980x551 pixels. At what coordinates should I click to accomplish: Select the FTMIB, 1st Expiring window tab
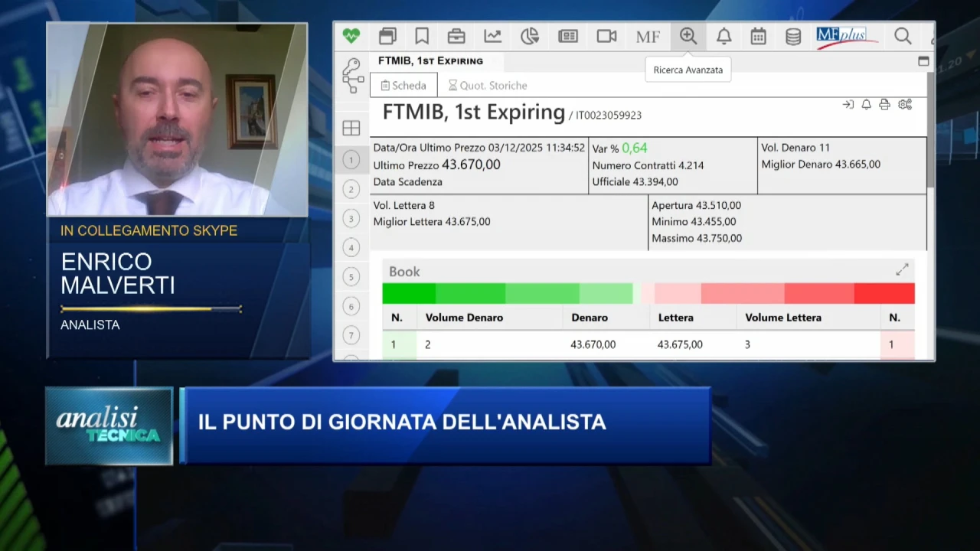point(430,60)
